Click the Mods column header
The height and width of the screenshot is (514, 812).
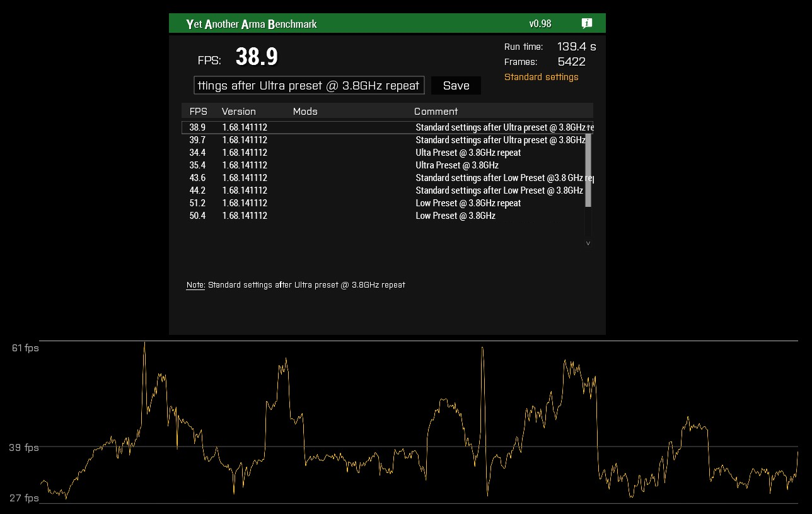tap(305, 112)
